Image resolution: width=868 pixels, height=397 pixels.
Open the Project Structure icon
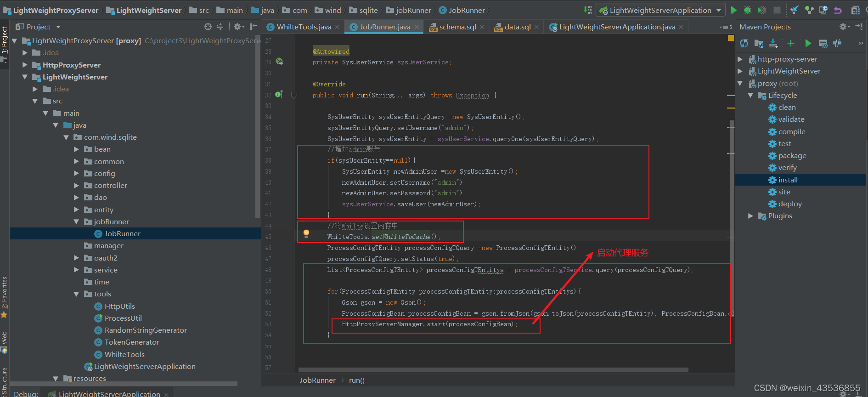[x=855, y=10]
